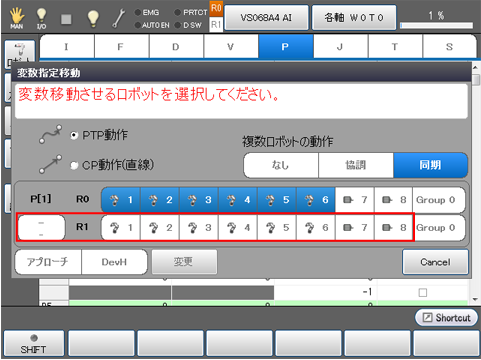Toggle R1 extended axis 7
This screenshot has height=360, width=481.
pyautogui.click(x=355, y=228)
